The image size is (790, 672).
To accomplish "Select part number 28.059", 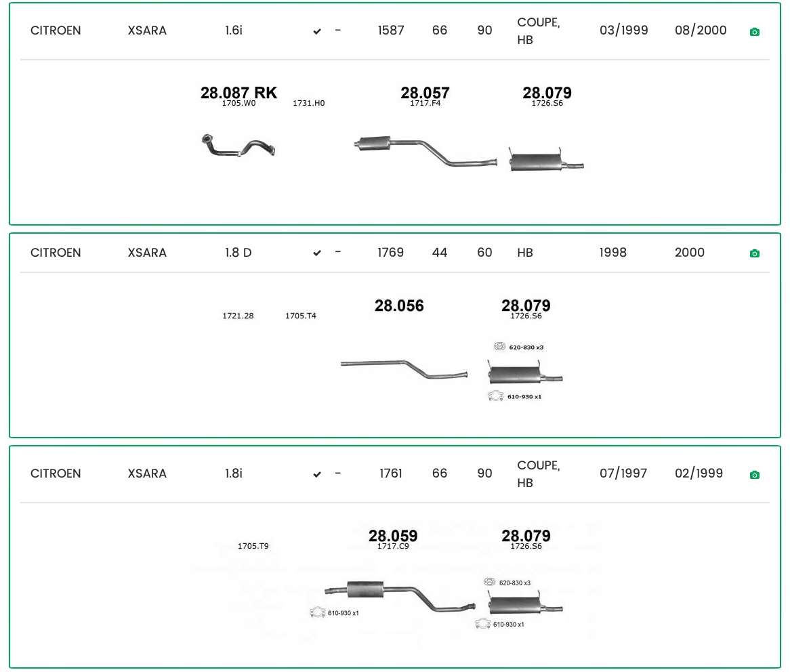I will (393, 535).
